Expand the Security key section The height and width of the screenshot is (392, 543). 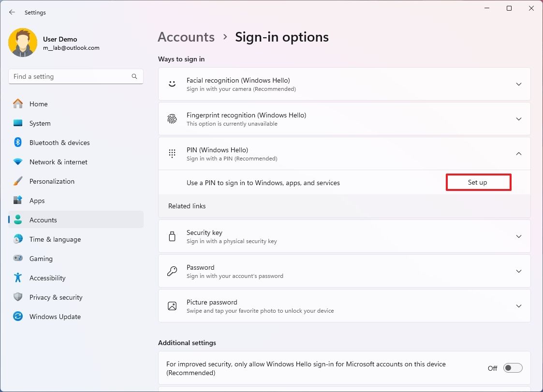518,236
